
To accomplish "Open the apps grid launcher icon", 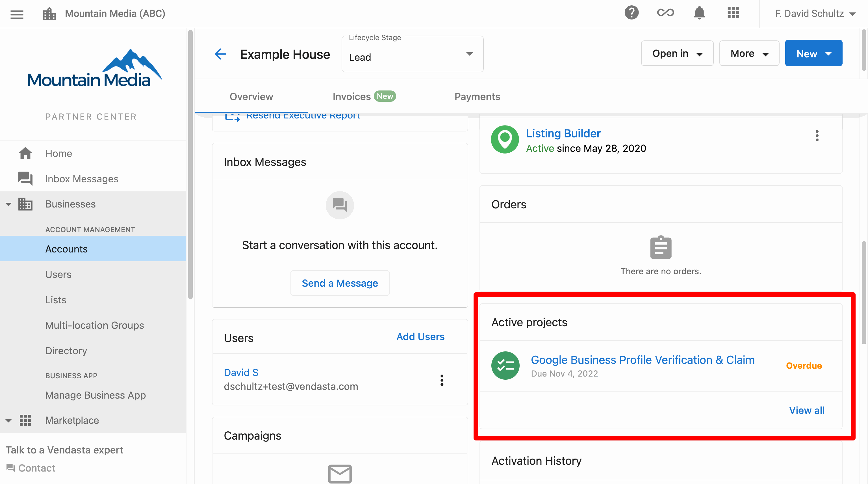I will coord(733,13).
